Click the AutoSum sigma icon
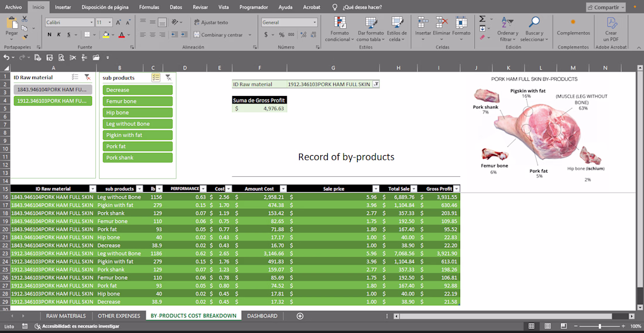This screenshot has width=644, height=333. click(482, 20)
